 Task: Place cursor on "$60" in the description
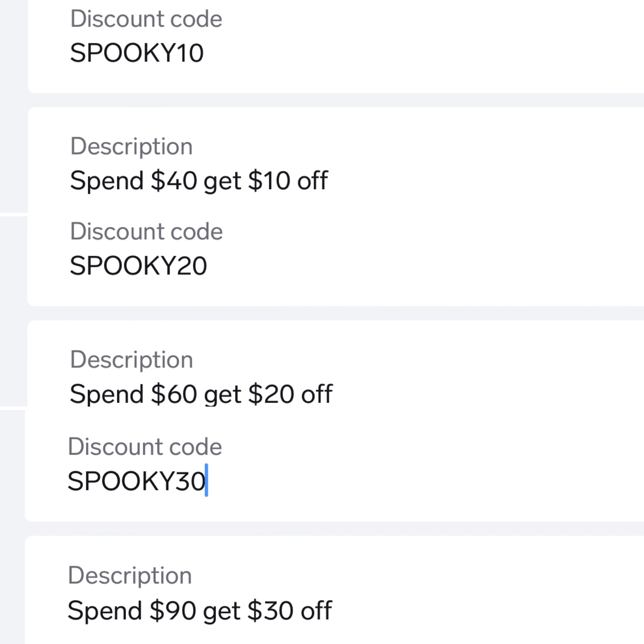click(x=174, y=394)
